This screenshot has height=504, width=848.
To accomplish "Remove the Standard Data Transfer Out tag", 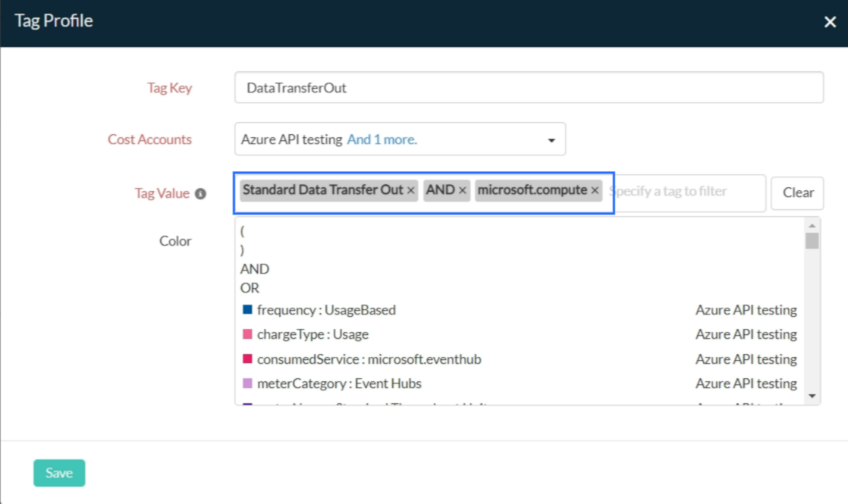I will click(411, 191).
